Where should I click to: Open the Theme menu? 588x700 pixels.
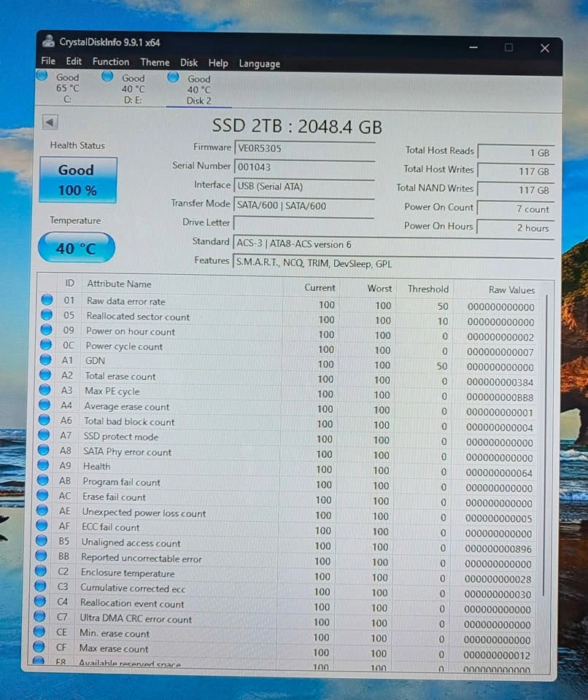[155, 62]
